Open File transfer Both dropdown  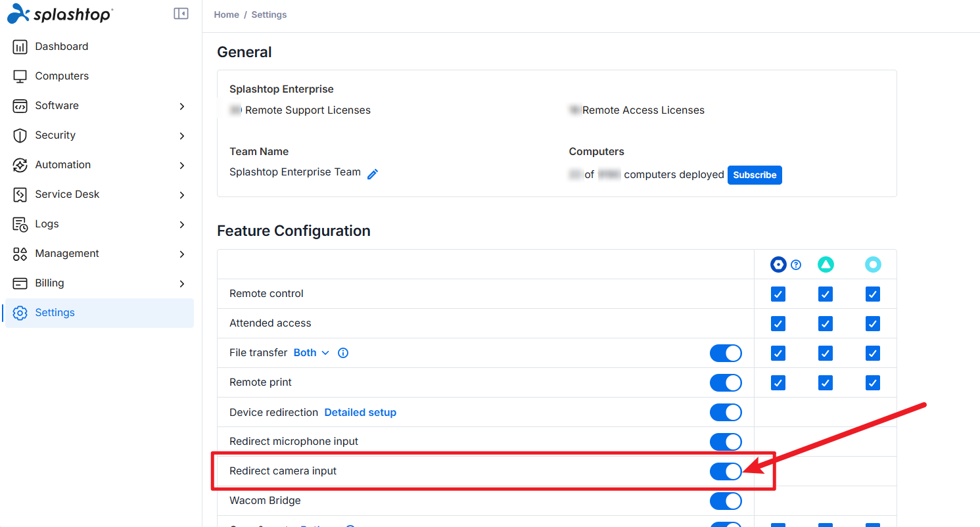(312, 353)
